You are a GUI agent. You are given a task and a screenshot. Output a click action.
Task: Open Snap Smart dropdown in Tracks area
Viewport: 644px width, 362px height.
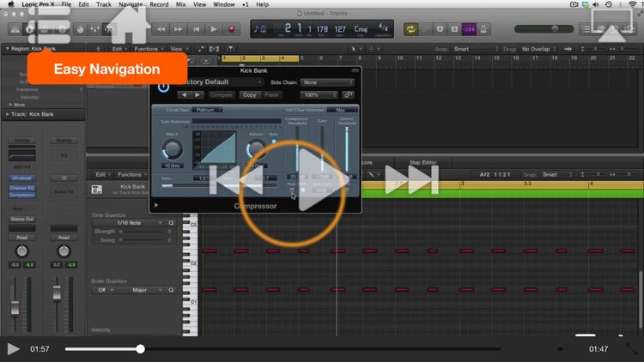[475, 49]
